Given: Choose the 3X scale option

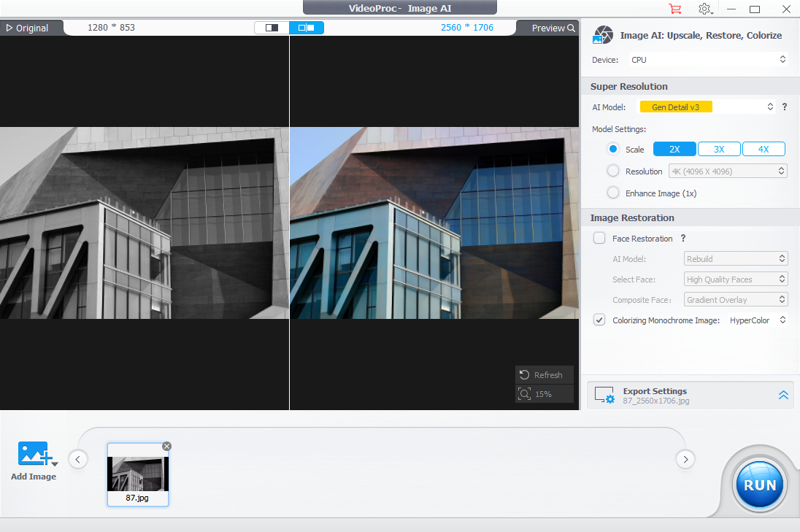Looking at the screenshot, I should pos(719,149).
